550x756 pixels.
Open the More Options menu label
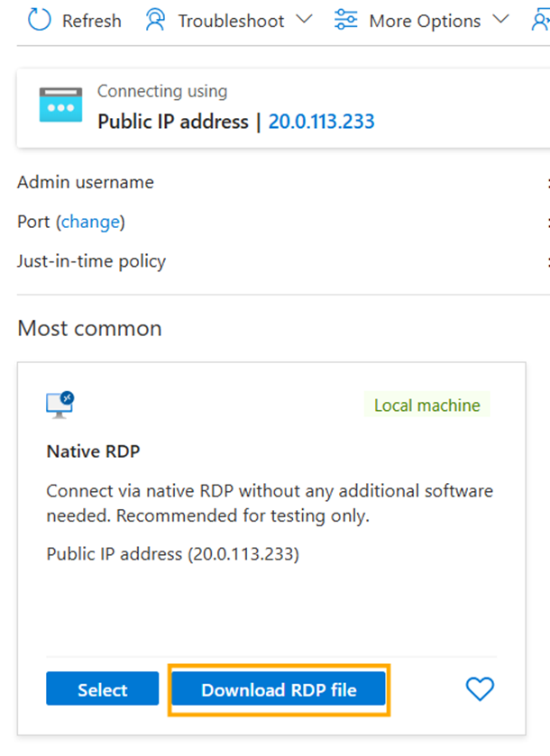pyautogui.click(x=424, y=20)
